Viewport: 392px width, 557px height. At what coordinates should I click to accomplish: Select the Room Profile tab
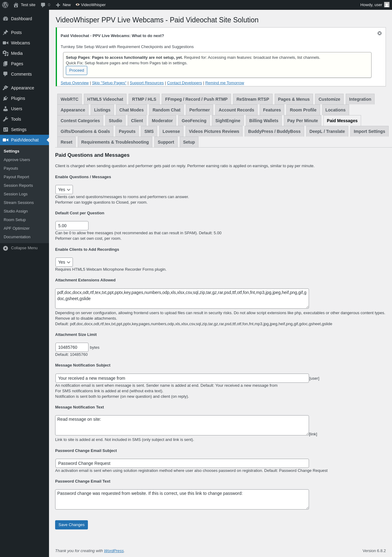click(303, 110)
